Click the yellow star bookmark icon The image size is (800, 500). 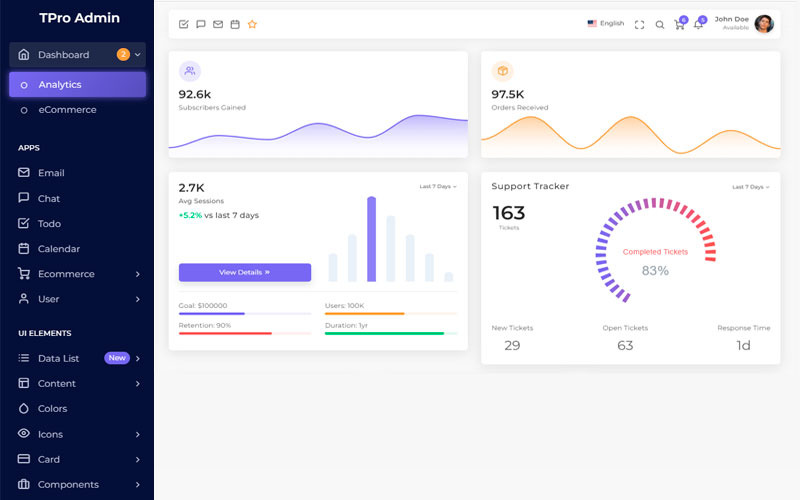[x=252, y=24]
